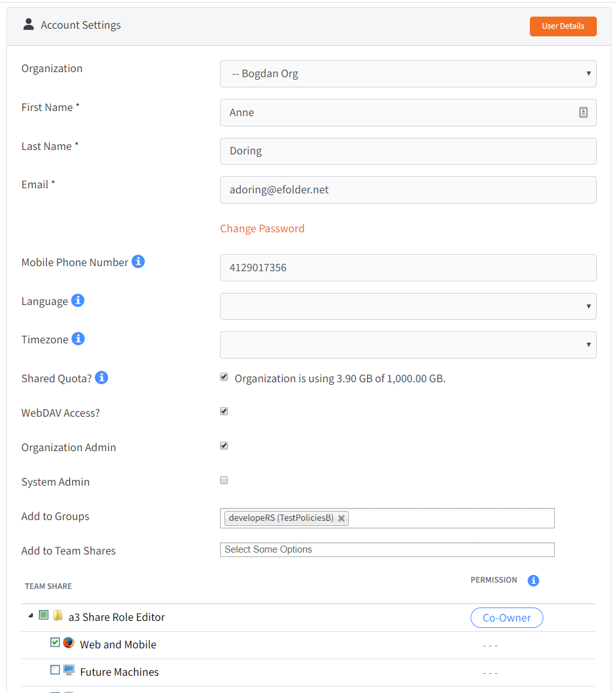Open the Language info tooltip icon

click(x=78, y=300)
